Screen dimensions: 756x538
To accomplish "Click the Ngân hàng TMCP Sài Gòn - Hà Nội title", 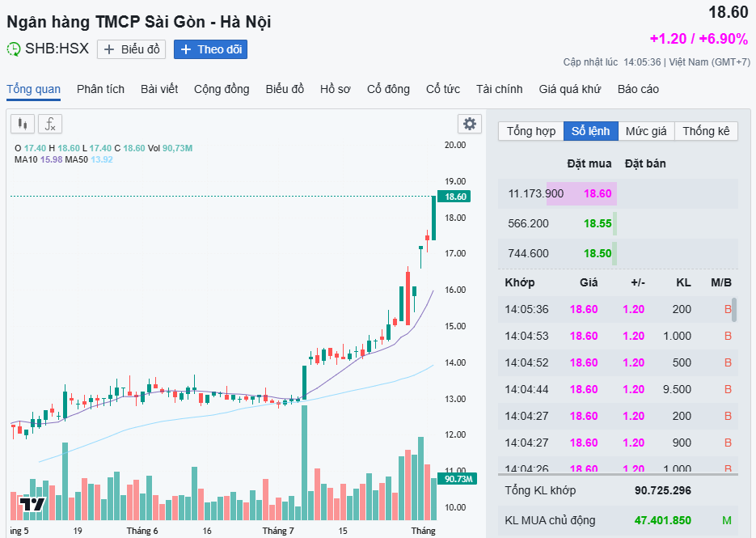I will coord(139,22).
